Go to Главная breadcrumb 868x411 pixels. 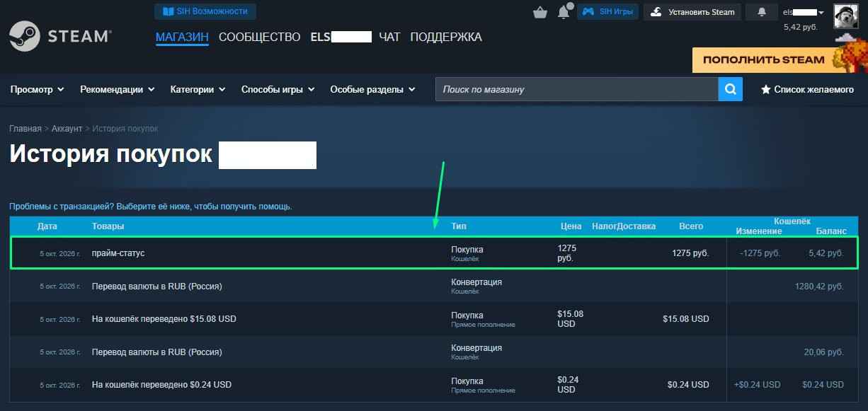click(x=25, y=129)
